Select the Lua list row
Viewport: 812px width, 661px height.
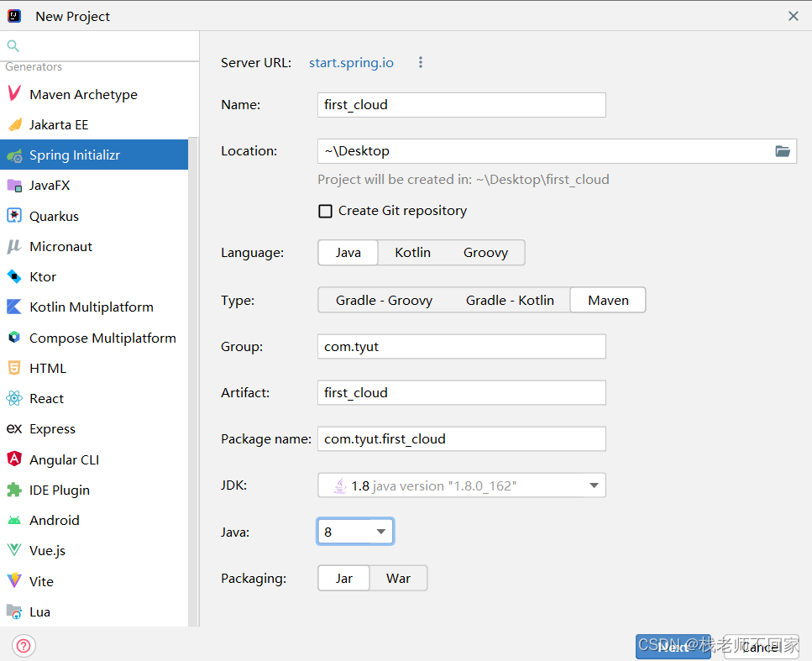tap(94, 611)
